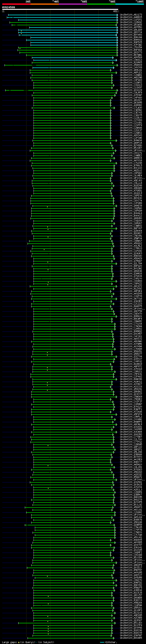Viewport: 146px width, 644px height.
Task: Click hit UniRef100_B9HJH4
Action: click(131, 37)
